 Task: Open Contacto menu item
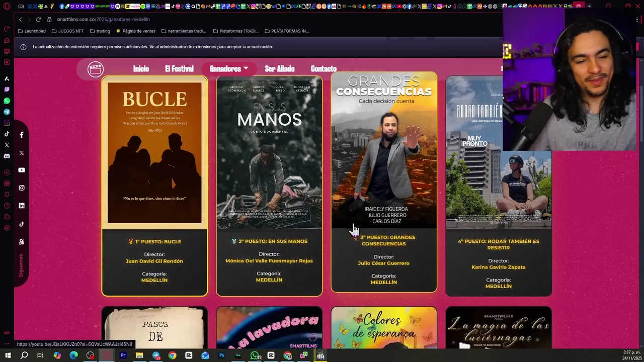pyautogui.click(x=324, y=68)
